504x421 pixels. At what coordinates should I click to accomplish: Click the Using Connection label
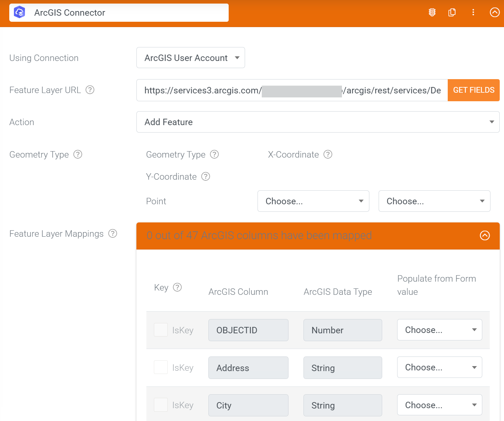[44, 58]
